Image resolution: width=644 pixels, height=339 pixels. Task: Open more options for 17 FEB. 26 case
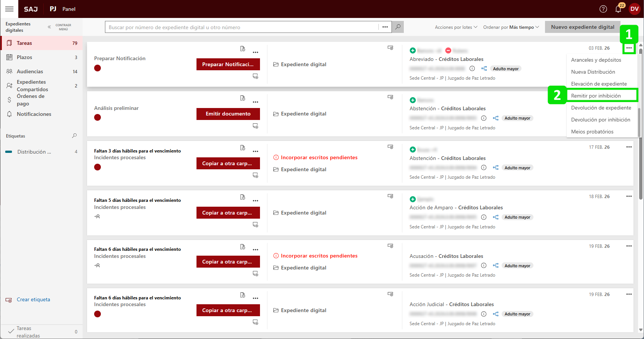pyautogui.click(x=629, y=147)
